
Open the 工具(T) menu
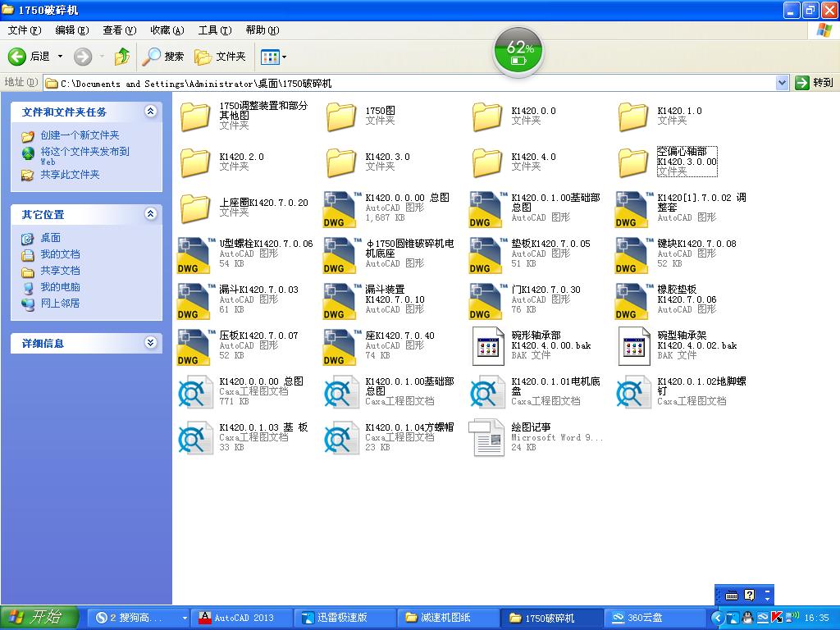(x=215, y=30)
